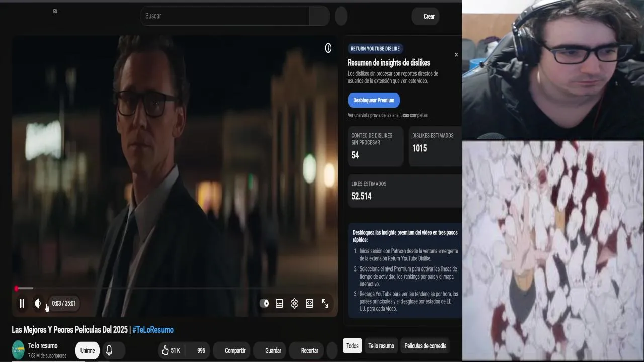Click Compartir share button

(x=231, y=350)
